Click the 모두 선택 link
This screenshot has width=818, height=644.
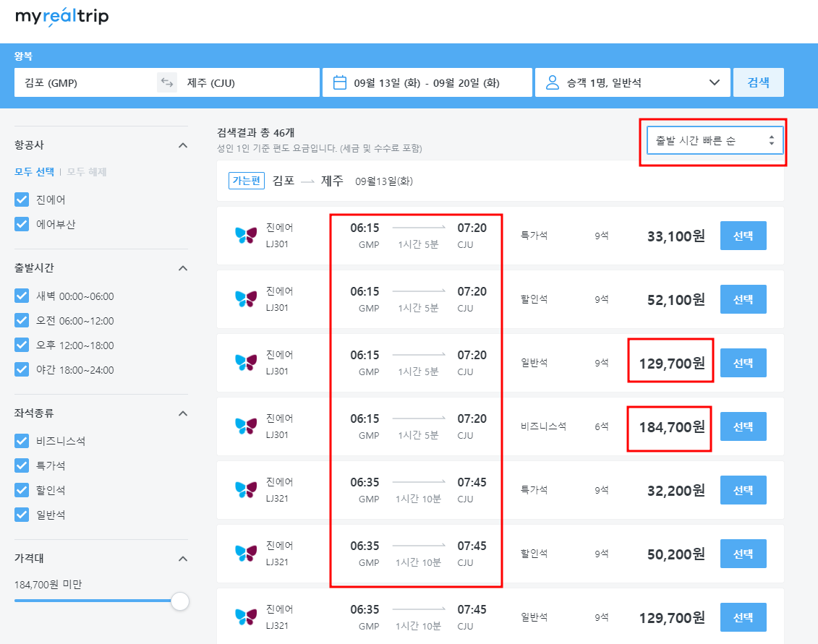[x=35, y=171]
